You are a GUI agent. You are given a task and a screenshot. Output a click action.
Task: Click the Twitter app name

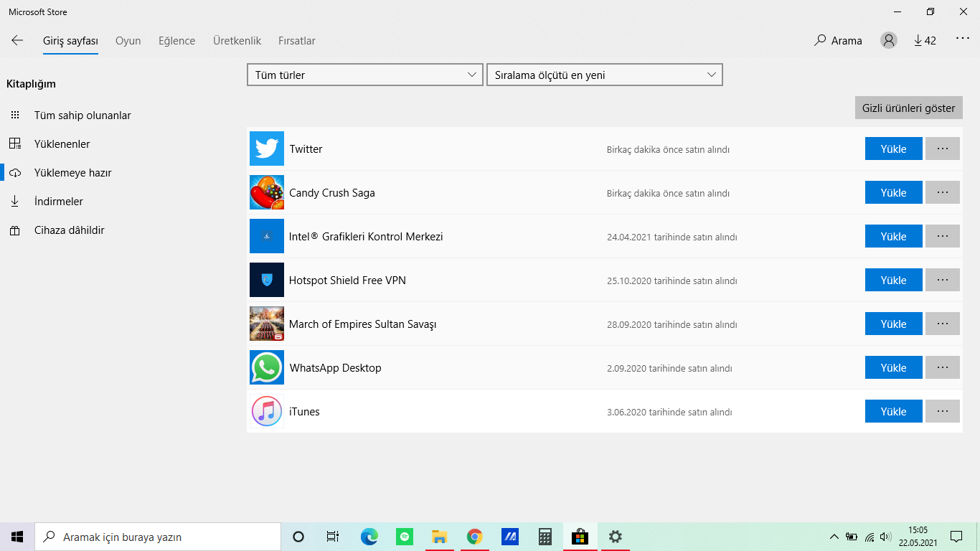click(306, 149)
